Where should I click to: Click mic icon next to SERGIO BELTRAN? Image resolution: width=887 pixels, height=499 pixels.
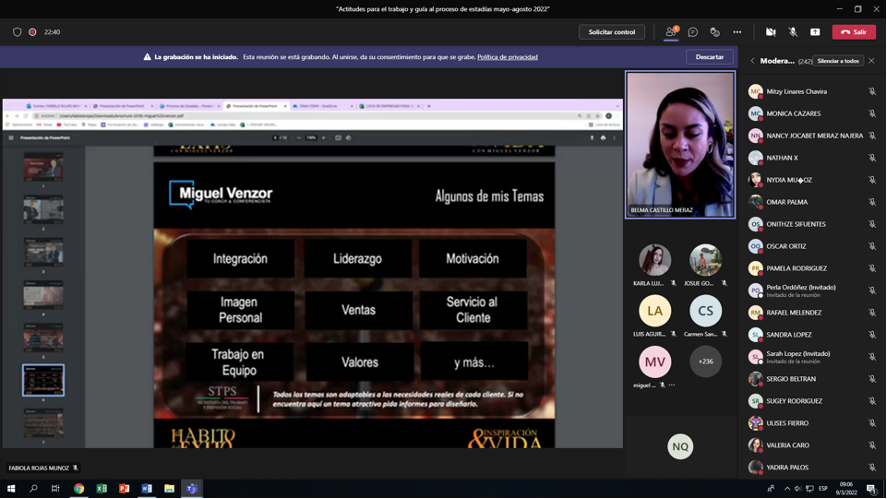coord(872,379)
